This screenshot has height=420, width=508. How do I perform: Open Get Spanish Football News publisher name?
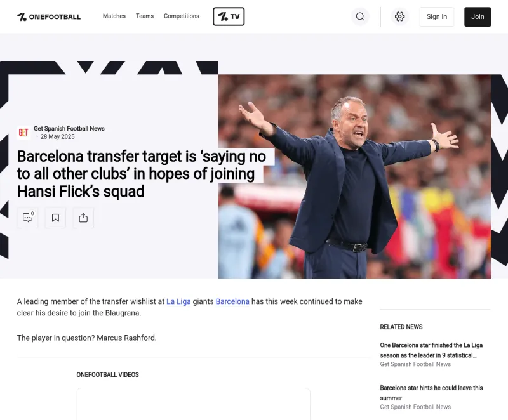click(x=69, y=128)
